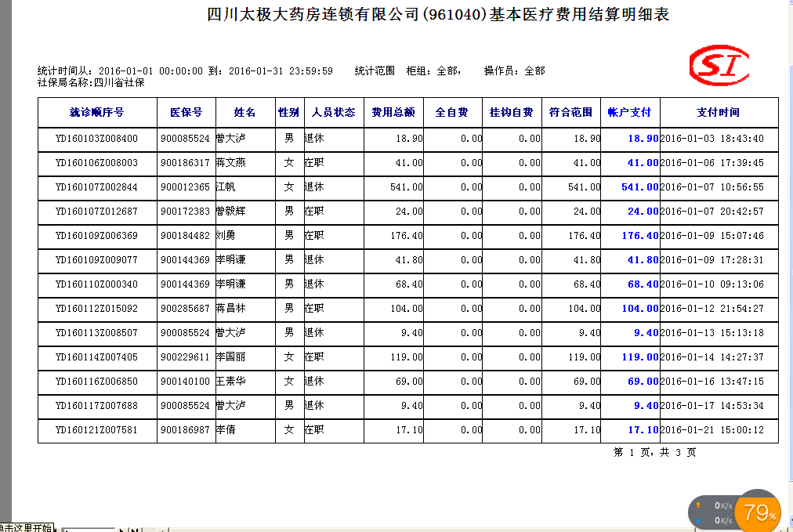Select the 医保号 column header

point(186,112)
